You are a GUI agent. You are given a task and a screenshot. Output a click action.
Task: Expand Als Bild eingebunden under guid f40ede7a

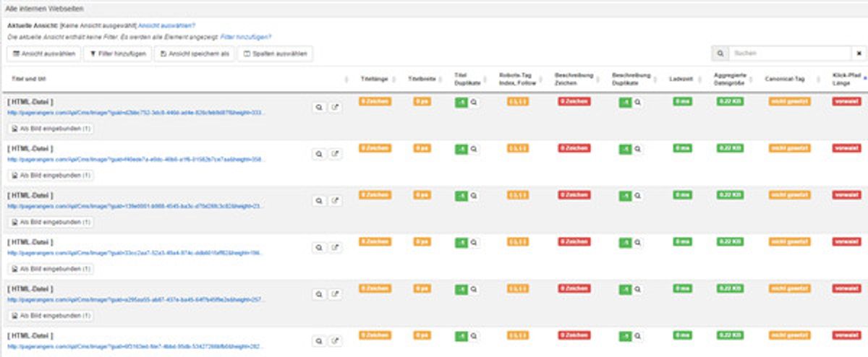[x=51, y=175]
